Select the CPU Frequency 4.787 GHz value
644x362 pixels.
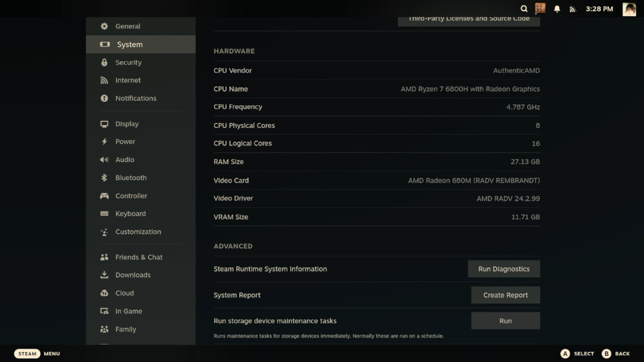pos(523,107)
